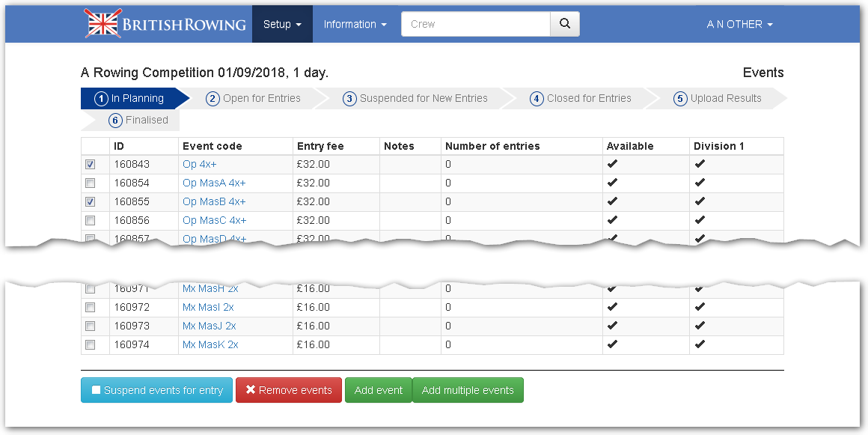The image size is (868, 435).
Task: Click the British Rowing logo
Action: click(165, 24)
